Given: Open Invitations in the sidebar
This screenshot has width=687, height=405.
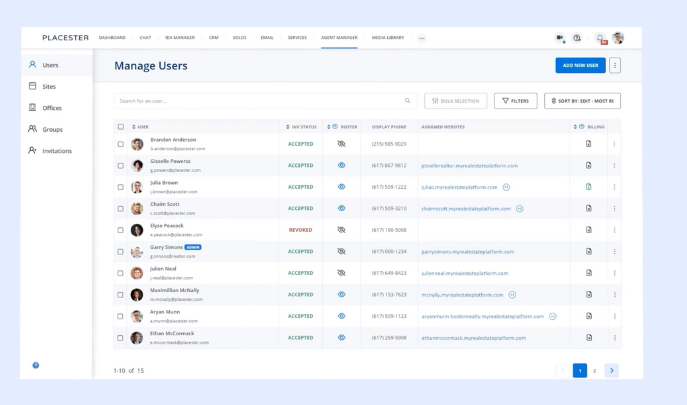Looking at the screenshot, I should coord(56,150).
